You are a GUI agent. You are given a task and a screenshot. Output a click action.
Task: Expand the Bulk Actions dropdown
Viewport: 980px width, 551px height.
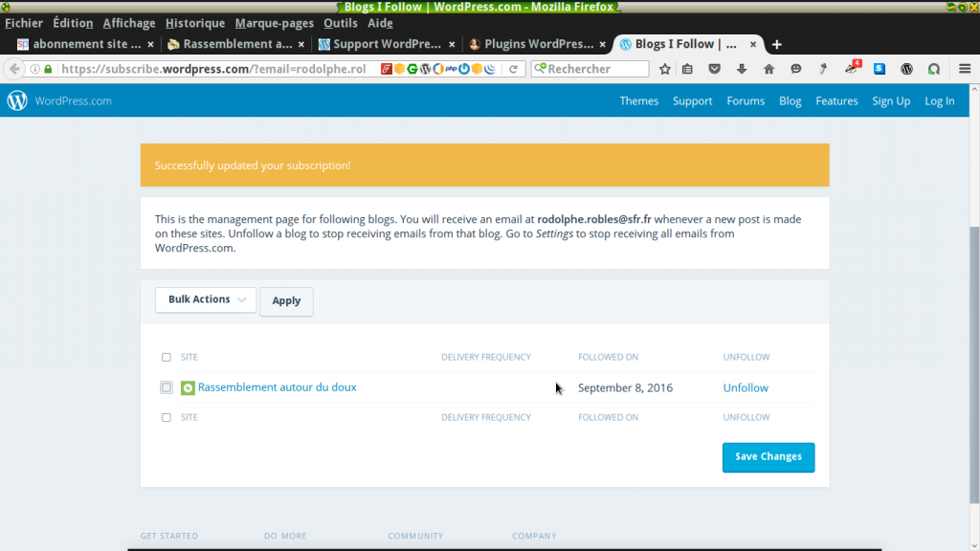click(x=206, y=300)
